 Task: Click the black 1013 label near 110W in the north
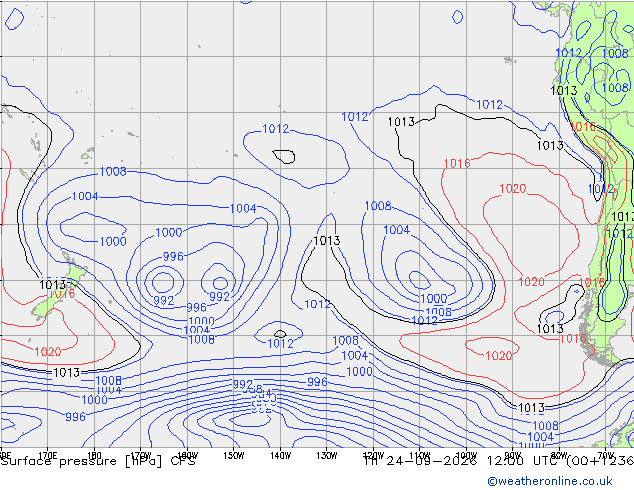click(401, 121)
